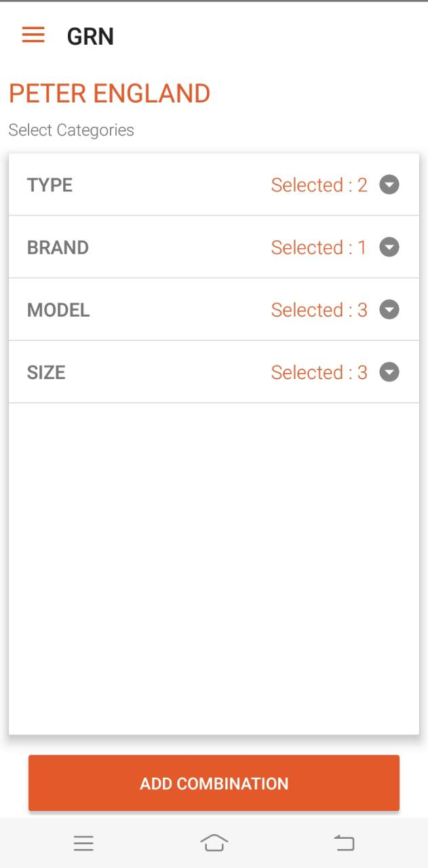
Task: Select the SIZE category label
Action: (x=46, y=372)
